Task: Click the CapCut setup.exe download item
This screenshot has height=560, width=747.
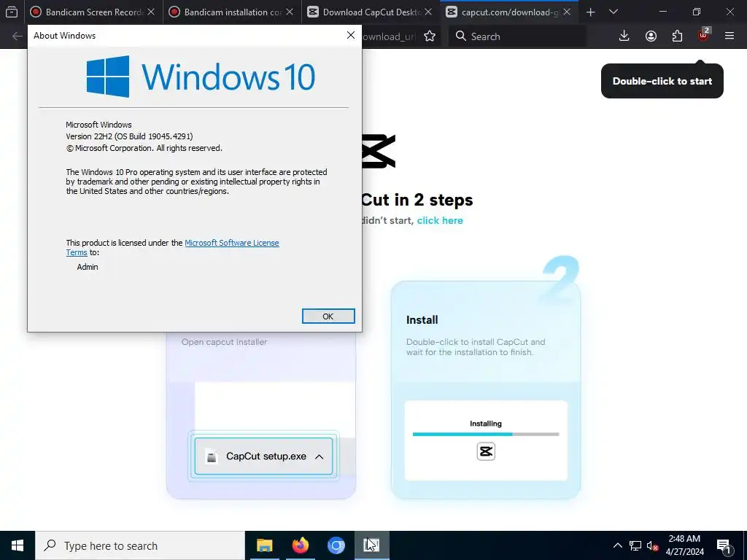Action: 263,456
